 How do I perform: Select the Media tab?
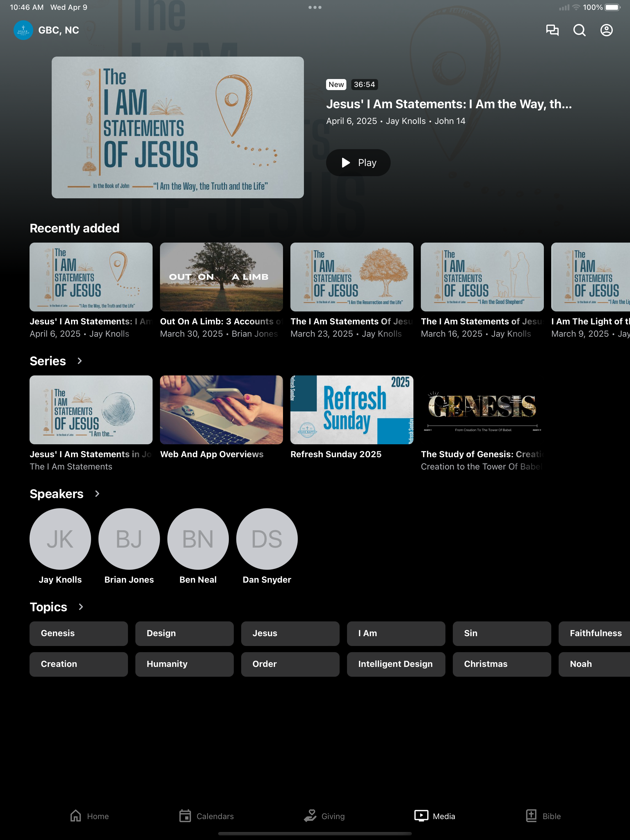tap(435, 816)
